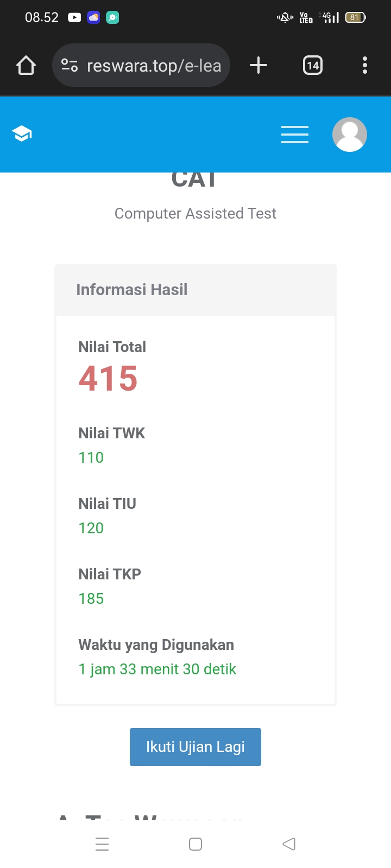Open the user profile avatar
Screen dimensions: 391x868
(x=350, y=134)
